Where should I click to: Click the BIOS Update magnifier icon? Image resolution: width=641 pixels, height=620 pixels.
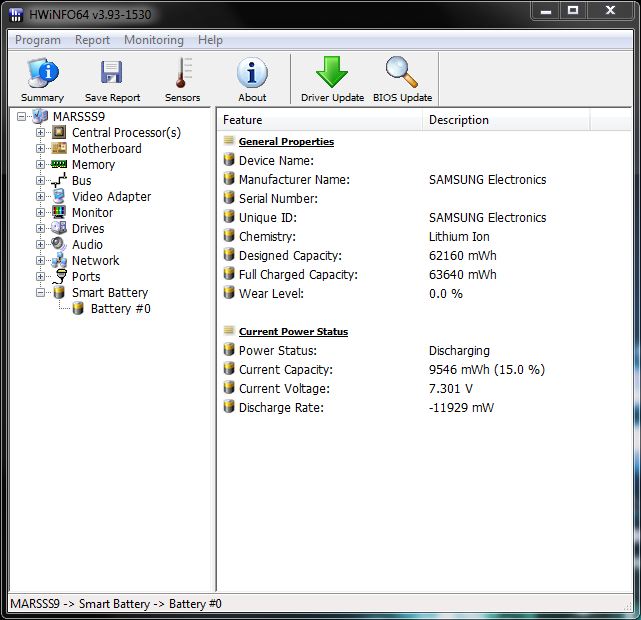[x=402, y=72]
